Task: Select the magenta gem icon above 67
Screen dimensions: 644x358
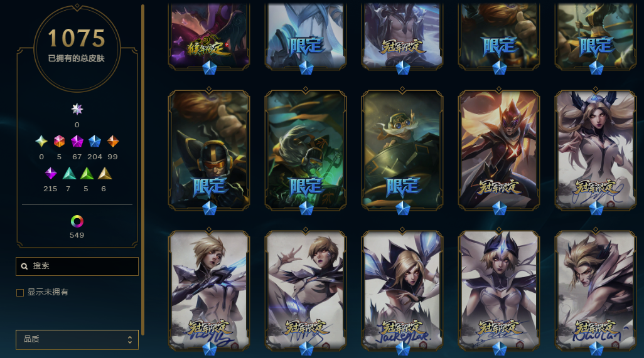Action: point(77,141)
